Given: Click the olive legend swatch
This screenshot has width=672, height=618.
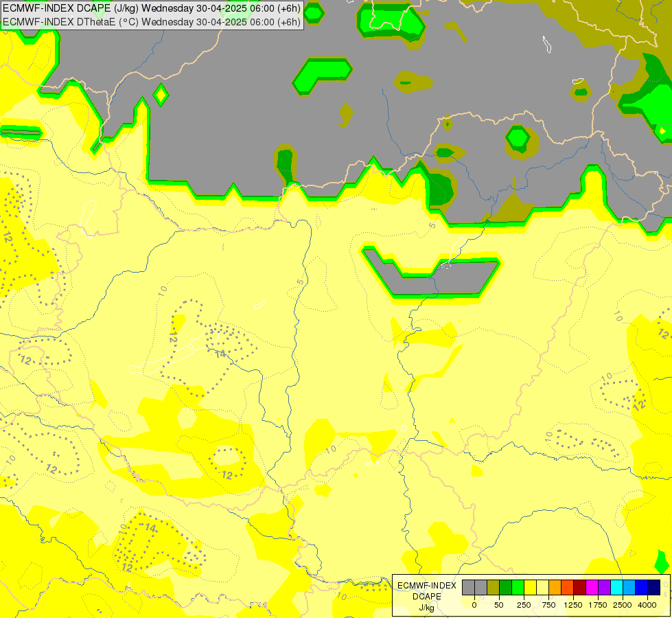Looking at the screenshot, I should click(x=494, y=587).
